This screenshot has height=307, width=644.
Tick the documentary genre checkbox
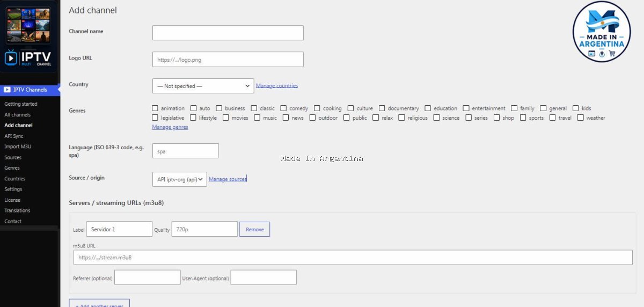(x=382, y=108)
